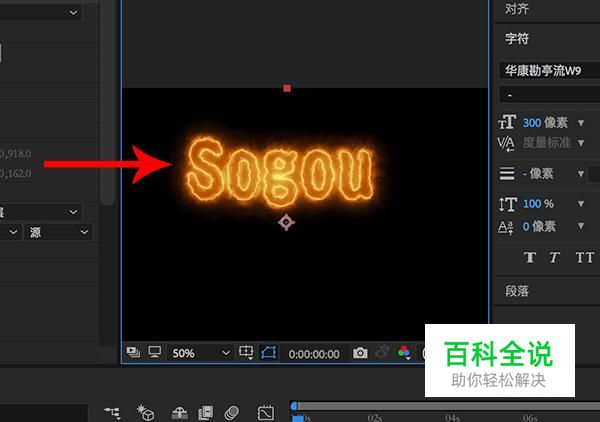The width and height of the screenshot is (600, 422).
Task: Expand the baseline shift dropdown arrow
Action: [x=581, y=226]
